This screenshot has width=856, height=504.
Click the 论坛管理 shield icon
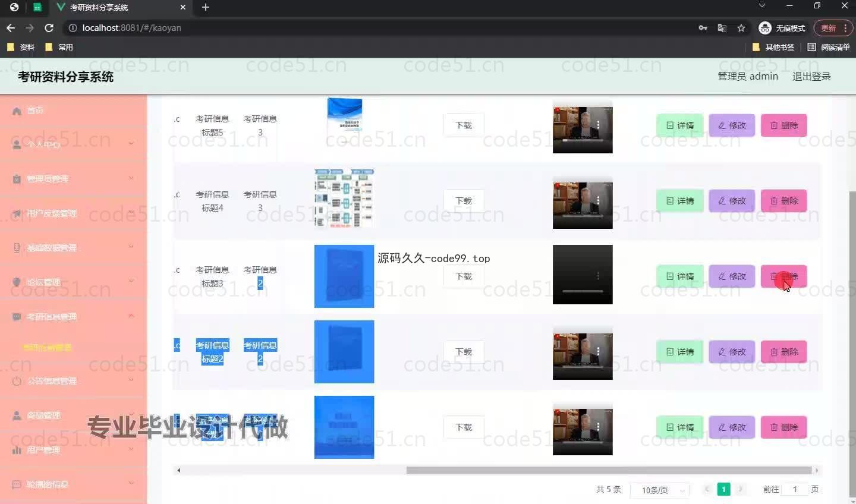coord(17,282)
